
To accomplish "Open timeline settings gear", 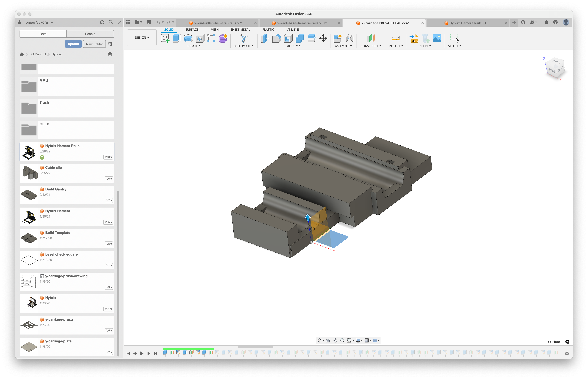I will point(567,353).
